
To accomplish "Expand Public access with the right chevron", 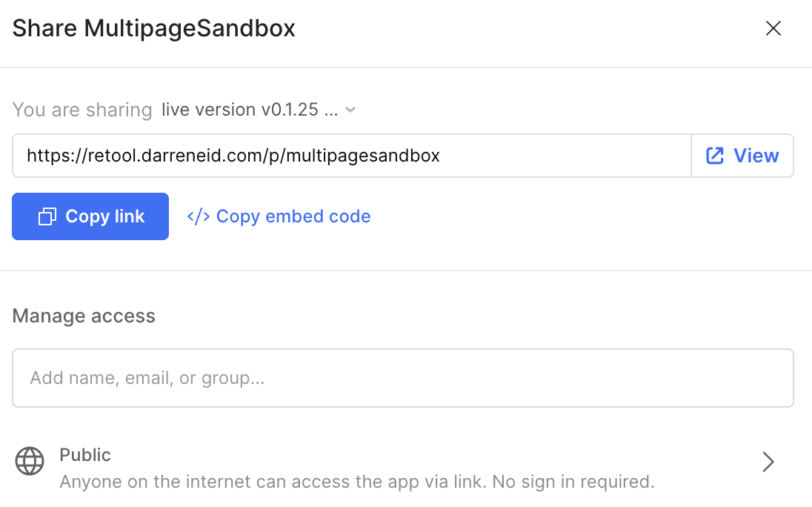I will click(x=768, y=463).
